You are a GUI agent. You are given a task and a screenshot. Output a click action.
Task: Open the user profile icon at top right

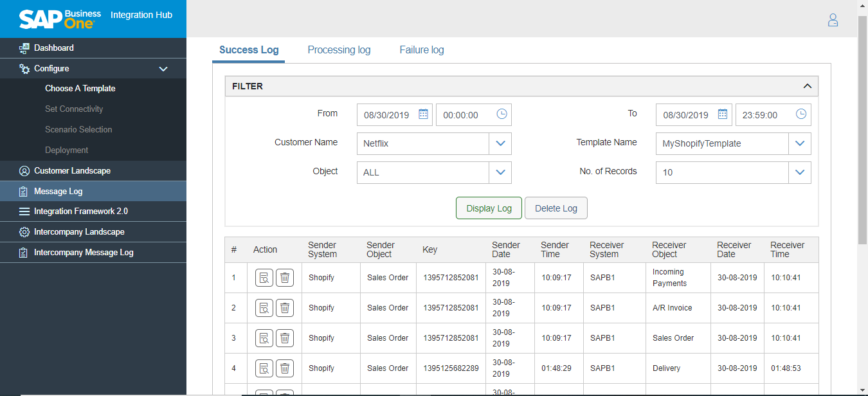(833, 20)
